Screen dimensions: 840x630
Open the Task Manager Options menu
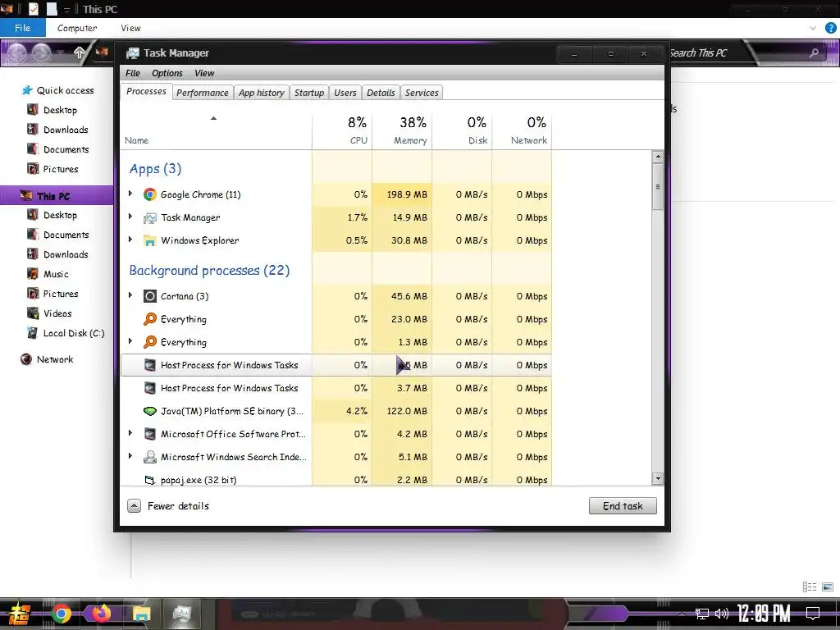(167, 73)
